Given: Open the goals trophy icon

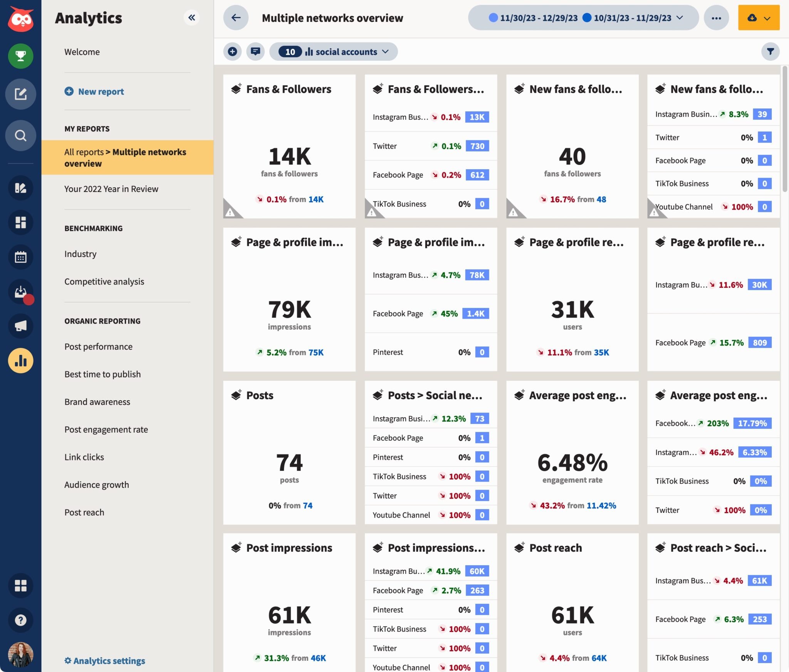Looking at the screenshot, I should (21, 55).
